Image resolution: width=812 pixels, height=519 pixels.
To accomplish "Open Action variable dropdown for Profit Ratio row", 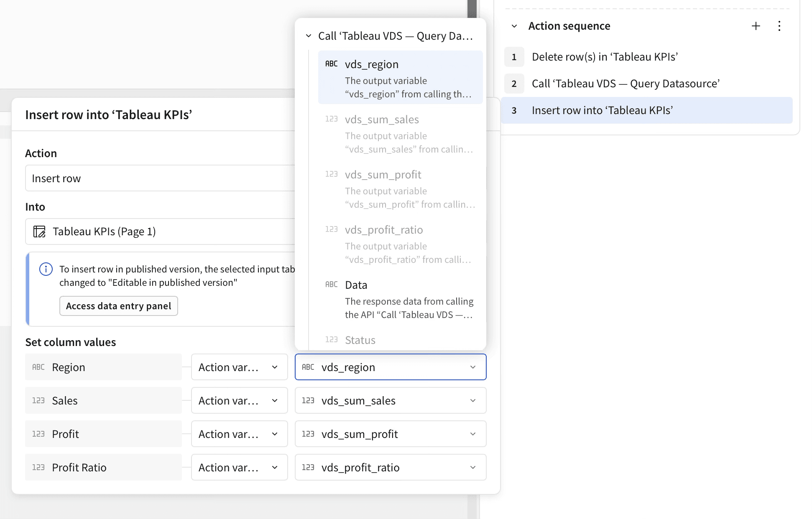I will tap(239, 467).
